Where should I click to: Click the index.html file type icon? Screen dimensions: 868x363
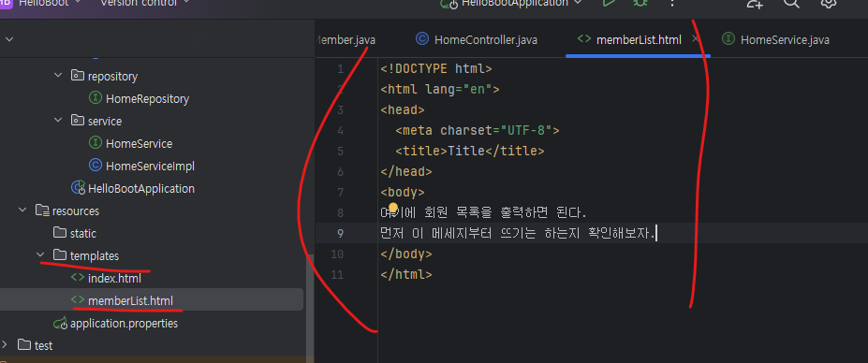click(x=78, y=278)
